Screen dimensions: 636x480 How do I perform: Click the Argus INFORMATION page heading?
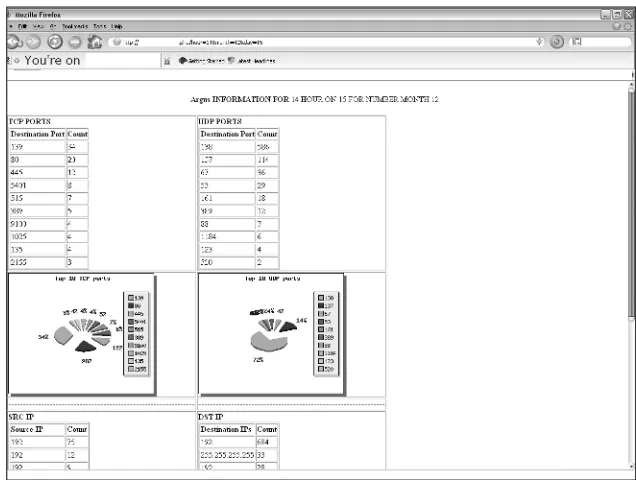314,99
